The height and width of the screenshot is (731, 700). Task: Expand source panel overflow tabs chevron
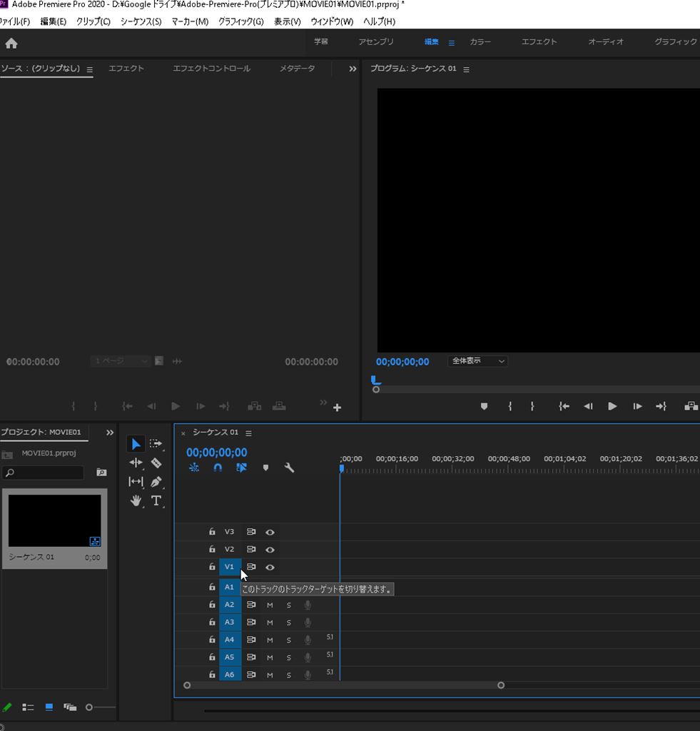(352, 69)
